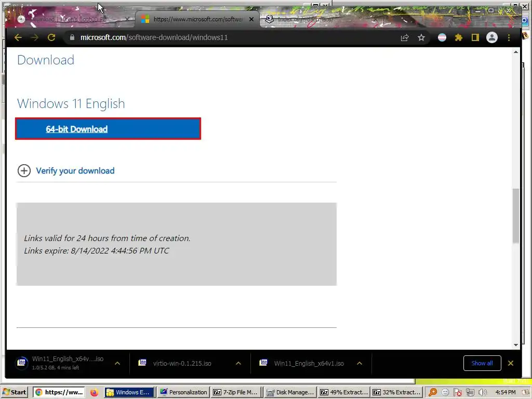The image size is (532, 399).
Task: Click the vertical scrollbar thumb
Action: 516,216
